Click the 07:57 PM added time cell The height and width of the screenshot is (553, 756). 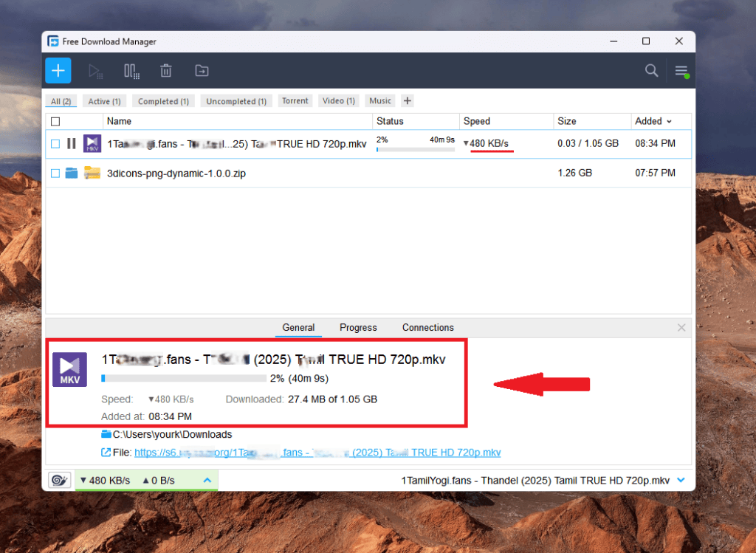(x=656, y=173)
